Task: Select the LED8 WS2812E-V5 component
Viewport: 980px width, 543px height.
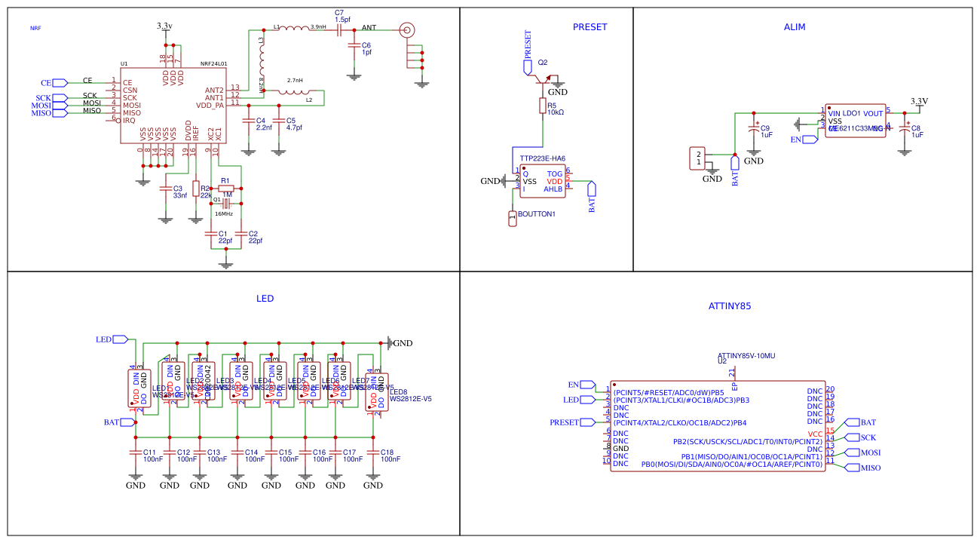Action: pyautogui.click(x=377, y=392)
